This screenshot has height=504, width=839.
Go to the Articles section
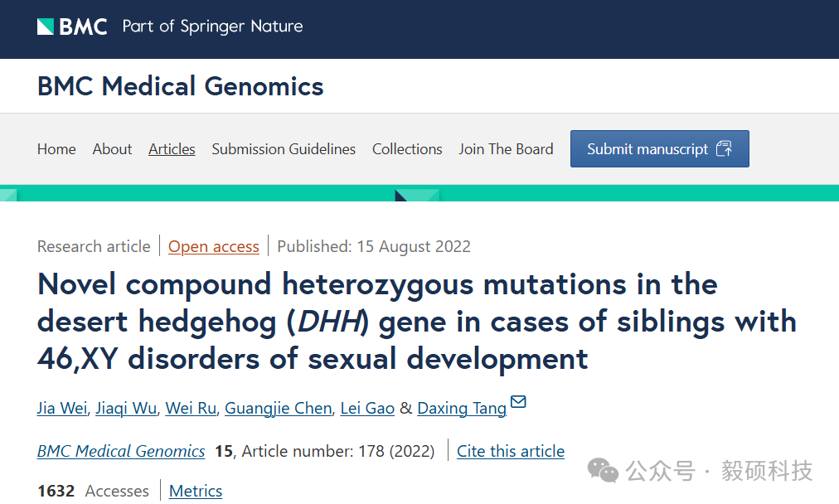click(x=172, y=148)
